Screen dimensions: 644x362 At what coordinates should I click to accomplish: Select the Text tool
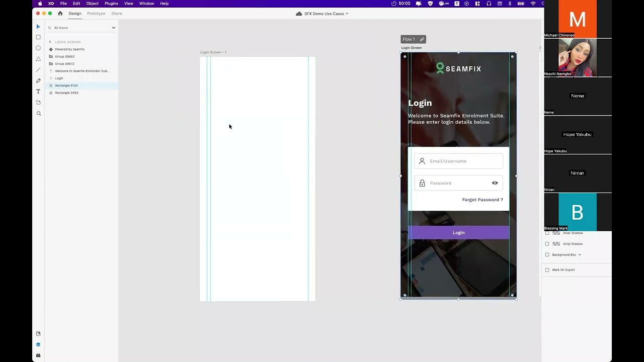[38, 92]
